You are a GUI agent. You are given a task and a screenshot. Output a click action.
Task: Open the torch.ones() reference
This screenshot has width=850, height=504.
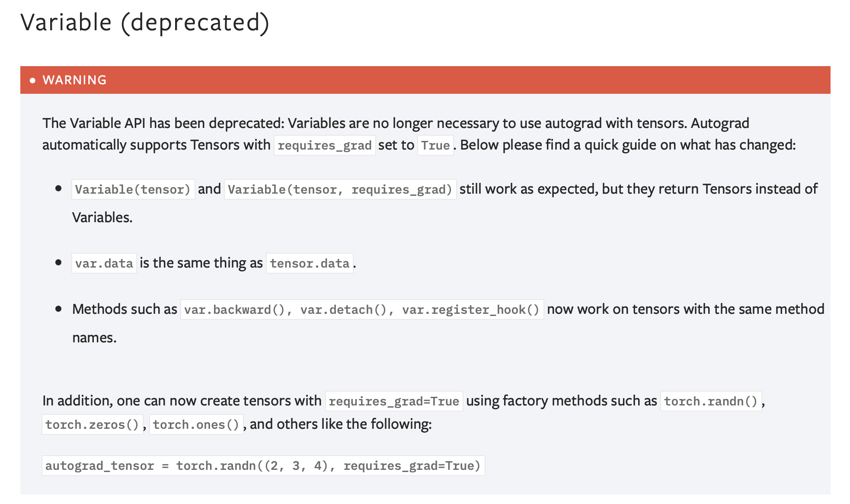click(x=196, y=425)
